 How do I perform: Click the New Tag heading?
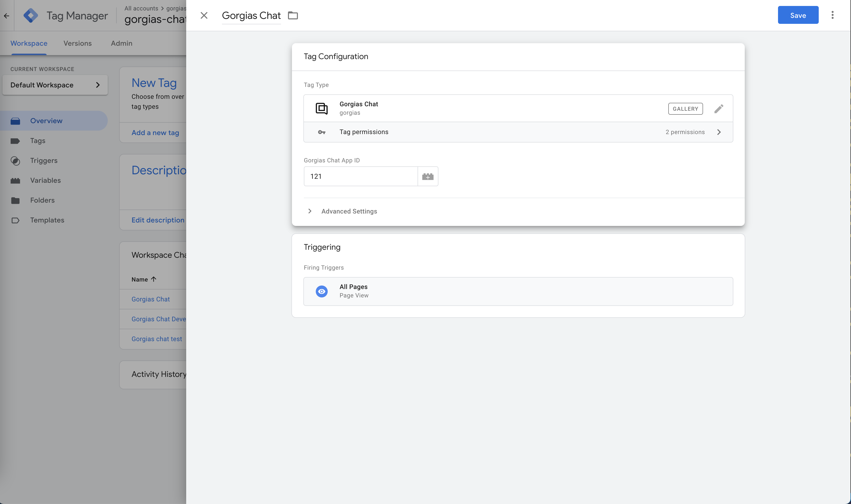click(x=154, y=83)
